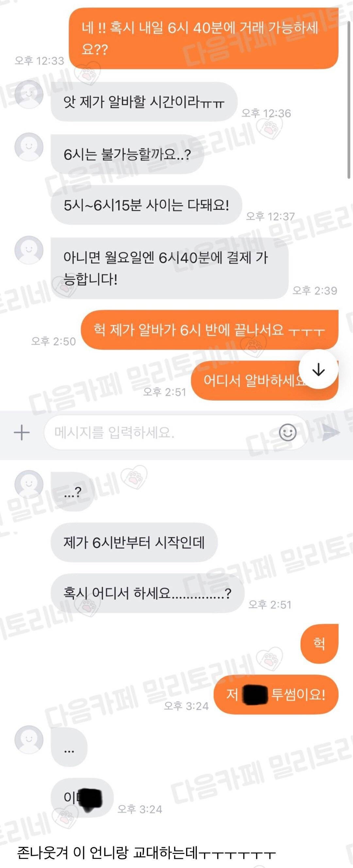Select the '네 !! 혹시 내일 6시 40분에' message
The width and height of the screenshot is (353, 868).
[x=203, y=38]
